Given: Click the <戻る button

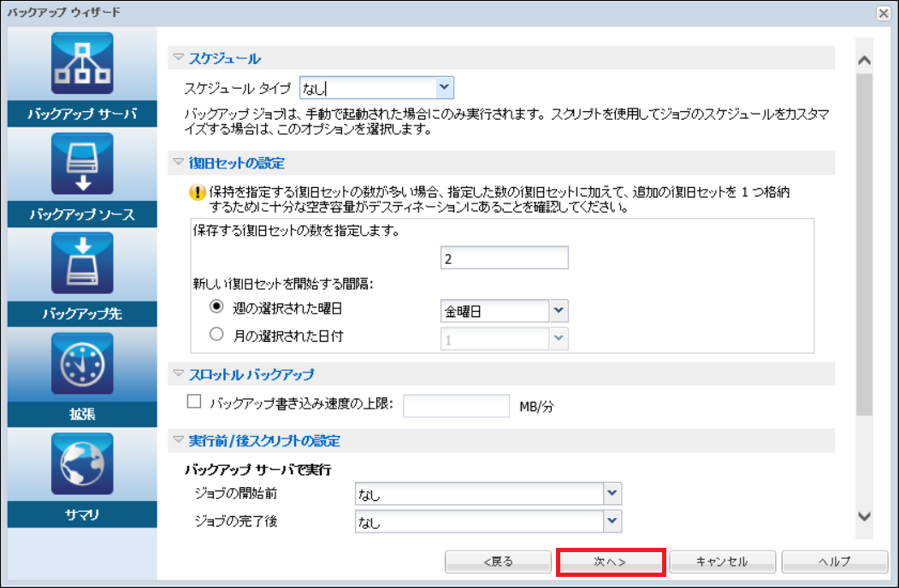Looking at the screenshot, I should [498, 562].
